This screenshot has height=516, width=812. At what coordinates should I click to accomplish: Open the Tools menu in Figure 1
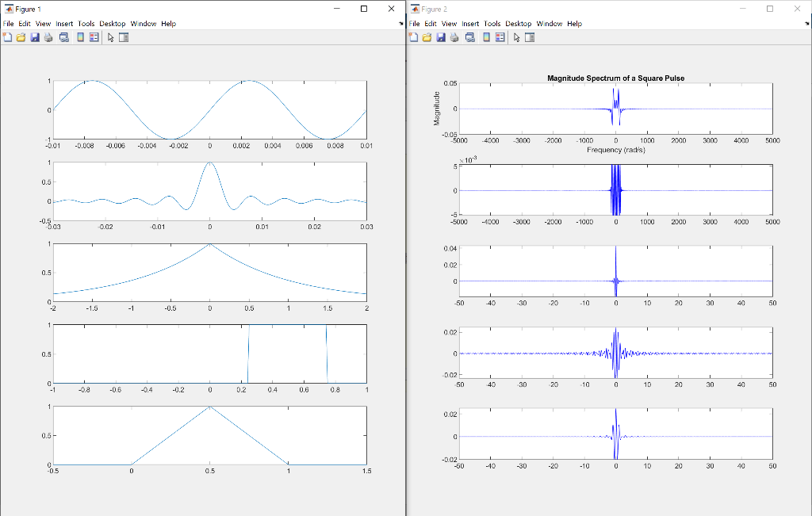86,23
